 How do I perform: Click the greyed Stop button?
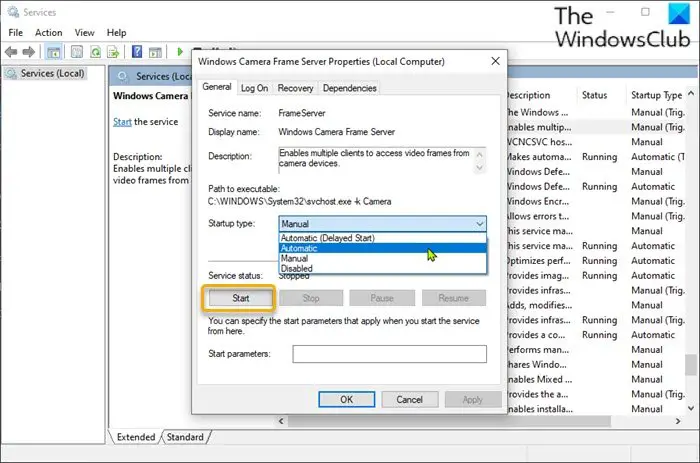point(311,298)
